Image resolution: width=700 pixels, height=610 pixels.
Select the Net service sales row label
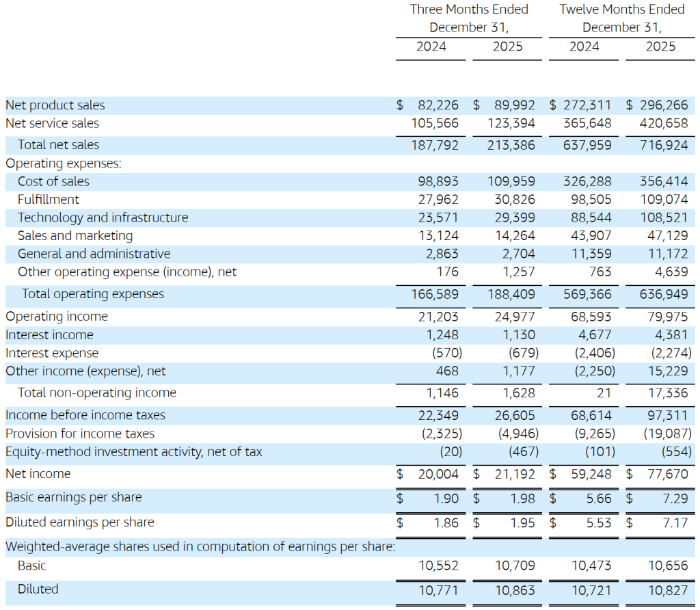click(x=52, y=124)
